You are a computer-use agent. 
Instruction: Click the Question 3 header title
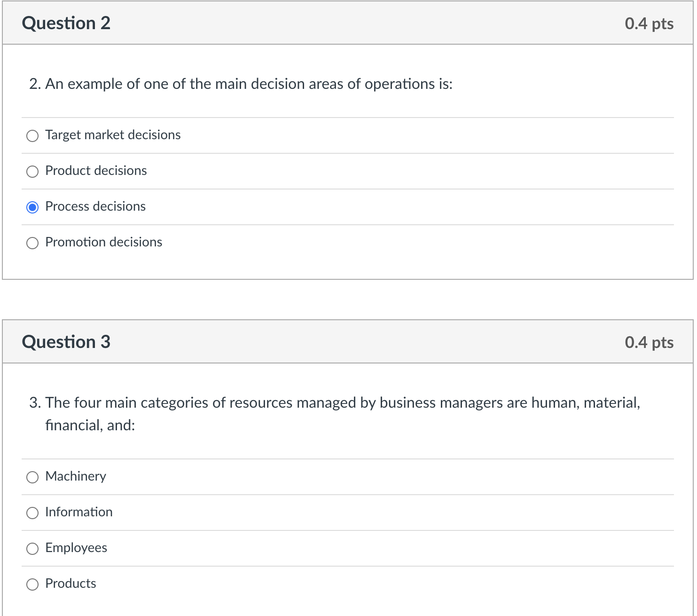[x=66, y=342]
